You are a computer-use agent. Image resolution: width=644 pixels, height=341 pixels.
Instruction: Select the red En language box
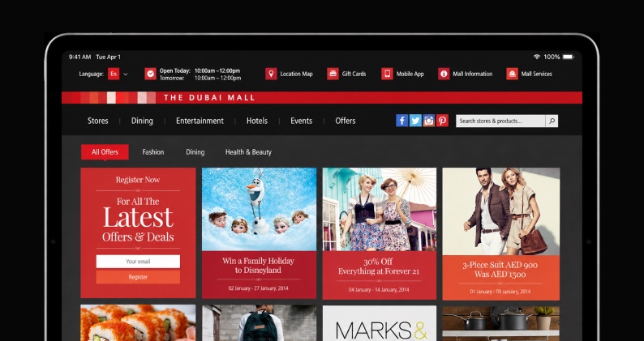tap(114, 74)
